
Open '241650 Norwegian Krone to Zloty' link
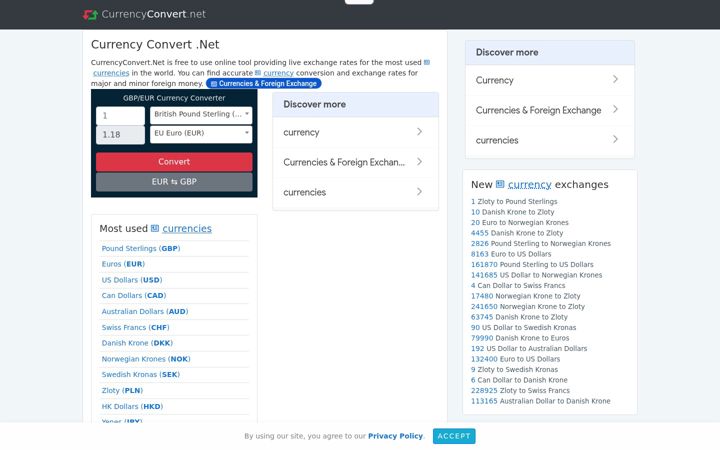(528, 307)
